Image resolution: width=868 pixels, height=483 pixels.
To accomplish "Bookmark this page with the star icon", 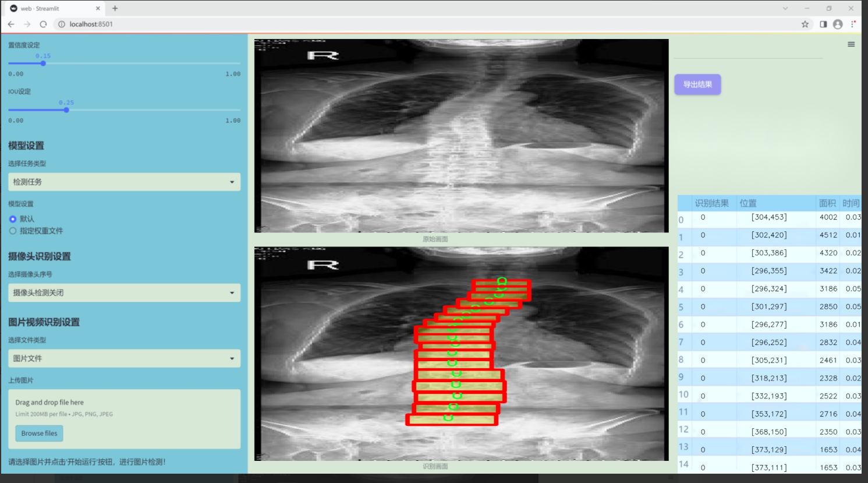I will tap(805, 24).
